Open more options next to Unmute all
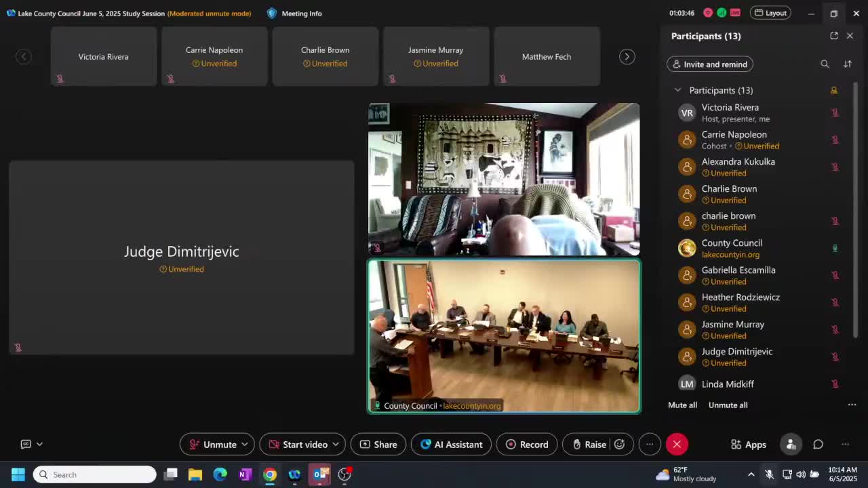 (x=852, y=405)
